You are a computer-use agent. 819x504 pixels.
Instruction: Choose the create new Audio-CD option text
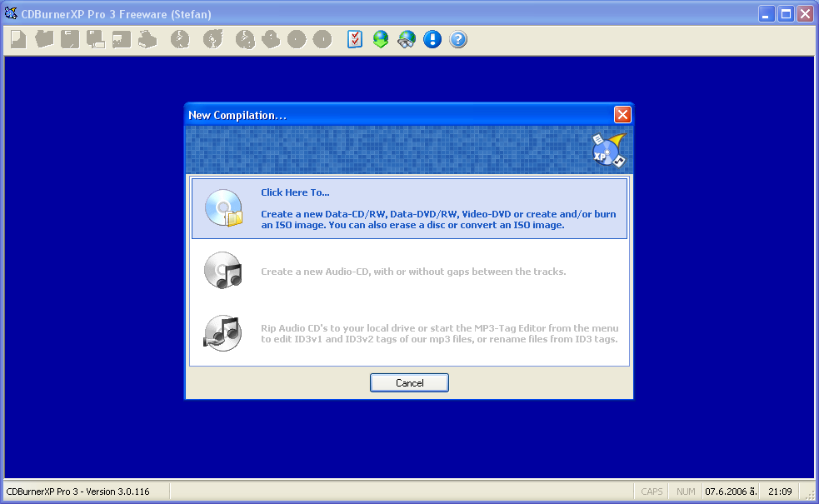coord(413,272)
